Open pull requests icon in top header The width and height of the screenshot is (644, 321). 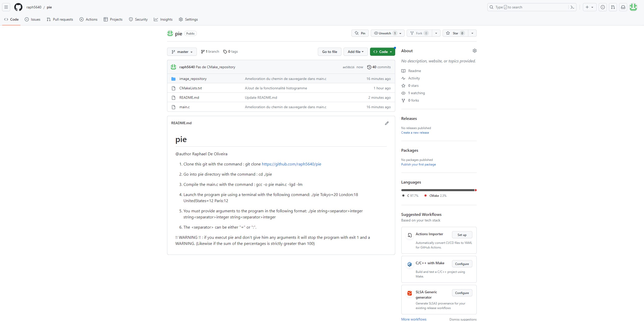[613, 7]
